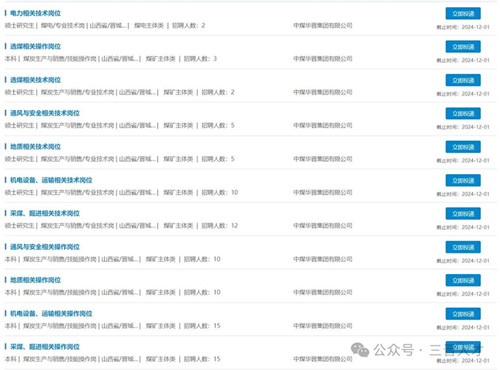Open the 机电设备、运输相关操作岗位 job title link
This screenshot has height=370, width=500.
[51, 313]
